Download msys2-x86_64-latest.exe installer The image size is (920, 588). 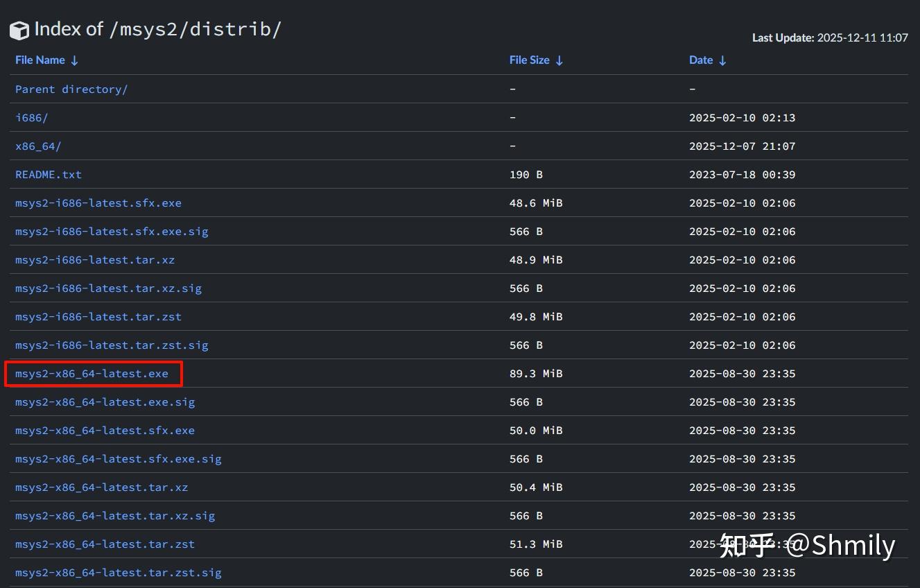[x=92, y=373]
